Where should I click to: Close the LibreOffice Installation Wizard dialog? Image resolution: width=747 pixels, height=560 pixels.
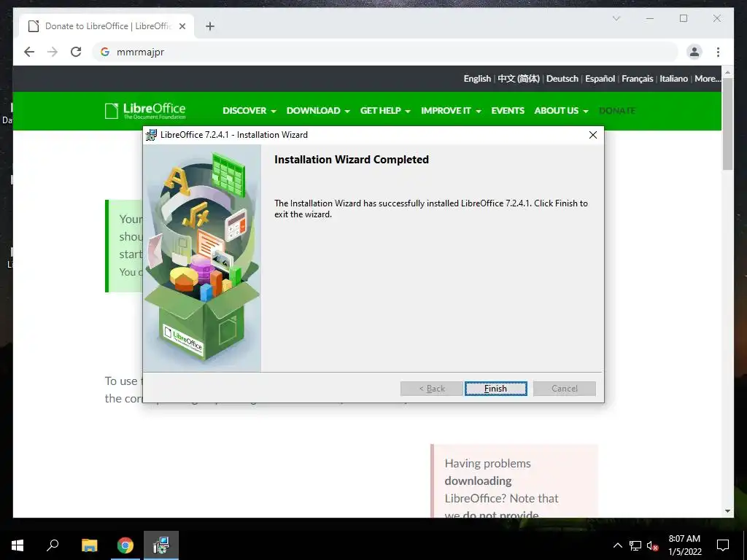(x=592, y=135)
